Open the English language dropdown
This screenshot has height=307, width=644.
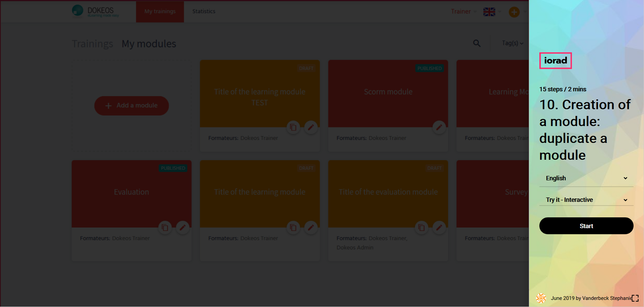pyautogui.click(x=586, y=178)
